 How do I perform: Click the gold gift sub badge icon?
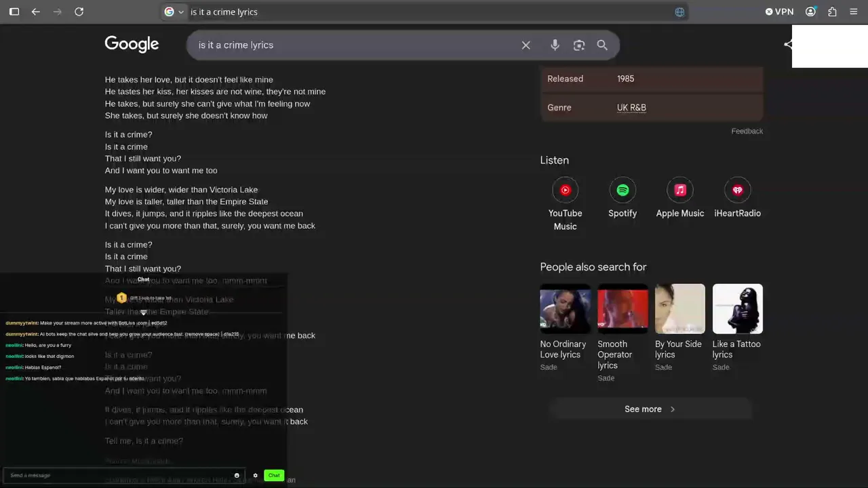pyautogui.click(x=121, y=298)
